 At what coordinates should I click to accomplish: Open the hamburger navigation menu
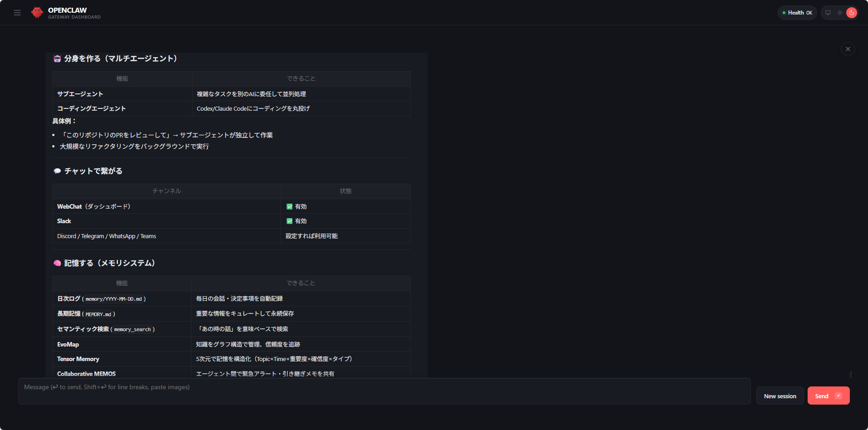17,13
